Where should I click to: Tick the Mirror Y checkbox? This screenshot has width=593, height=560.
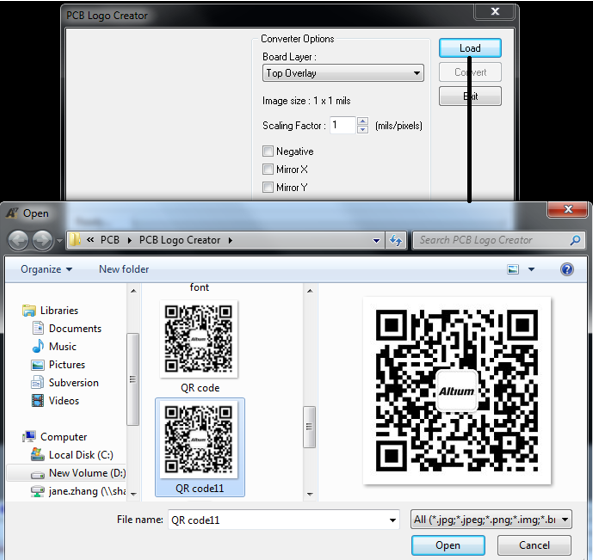(x=268, y=187)
